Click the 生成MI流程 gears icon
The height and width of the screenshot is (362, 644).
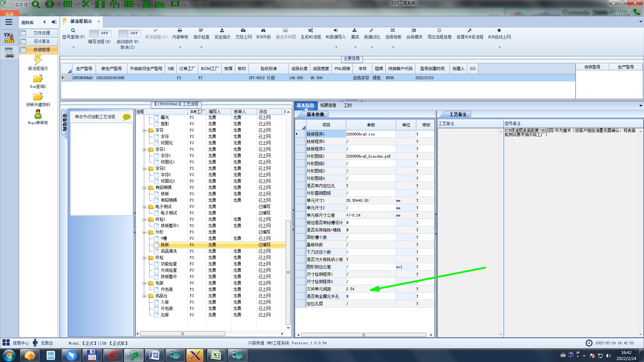coord(311,31)
